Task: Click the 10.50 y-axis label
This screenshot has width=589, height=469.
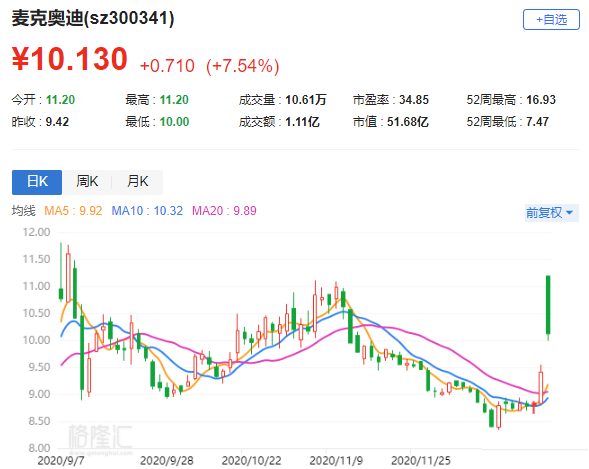Action: click(x=36, y=313)
